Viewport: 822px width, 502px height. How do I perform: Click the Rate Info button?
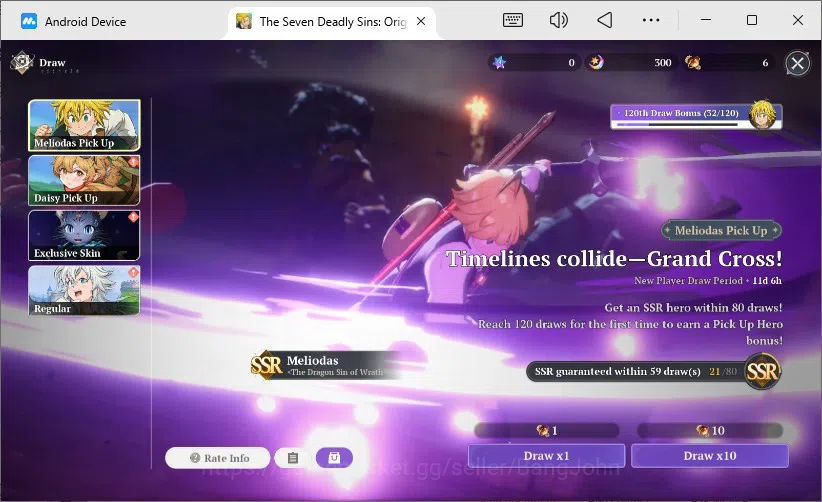[x=218, y=458]
